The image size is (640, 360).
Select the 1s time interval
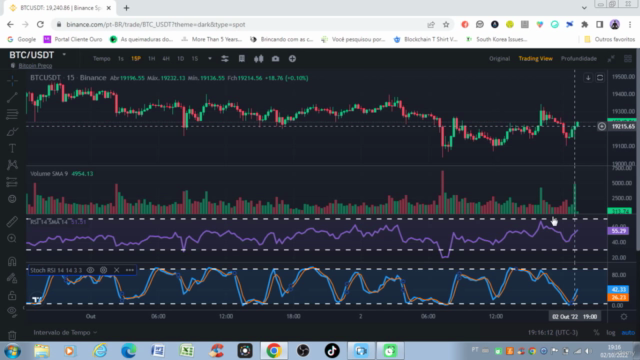pyautogui.click(x=121, y=59)
